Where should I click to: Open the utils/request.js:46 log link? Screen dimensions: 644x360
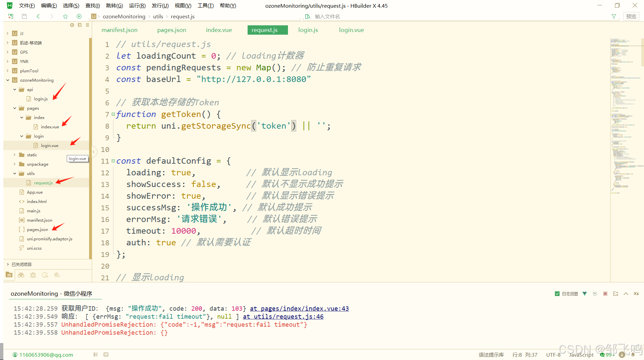pos(283,316)
